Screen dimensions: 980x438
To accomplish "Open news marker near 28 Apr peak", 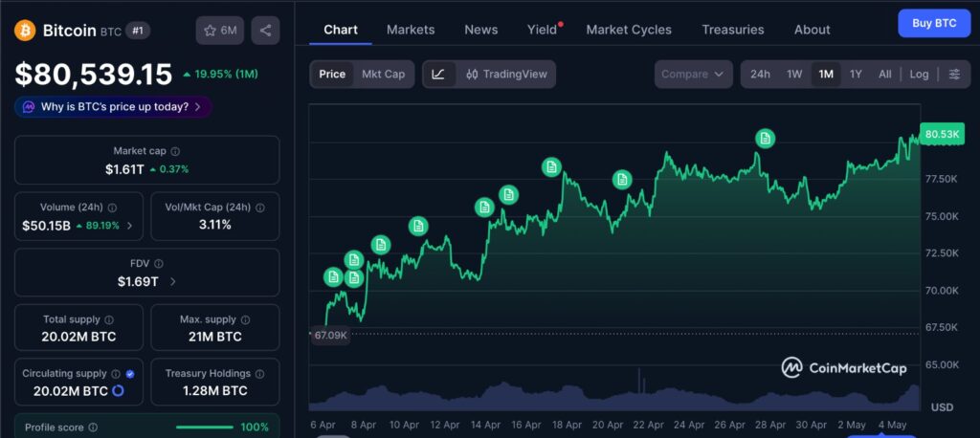I will click(x=765, y=138).
